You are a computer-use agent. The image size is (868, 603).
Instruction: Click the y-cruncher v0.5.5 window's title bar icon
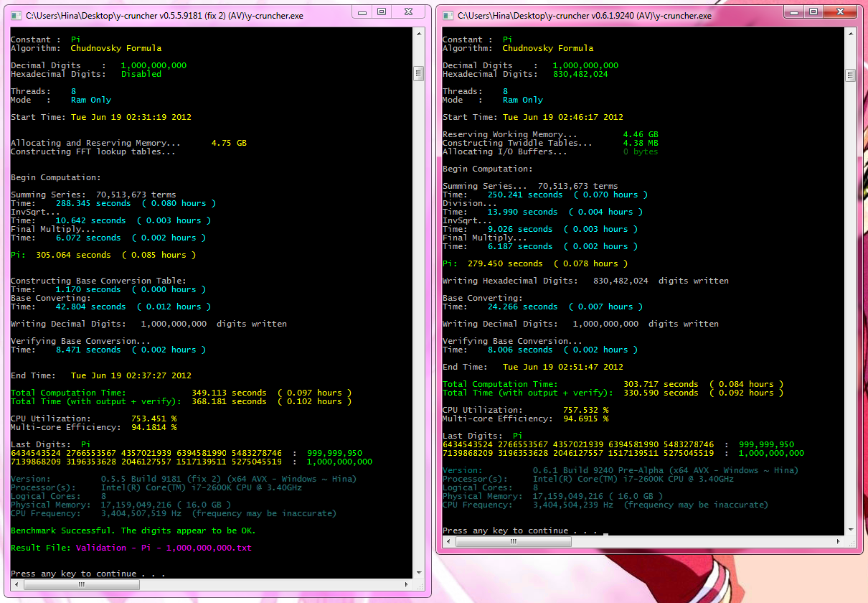16,14
